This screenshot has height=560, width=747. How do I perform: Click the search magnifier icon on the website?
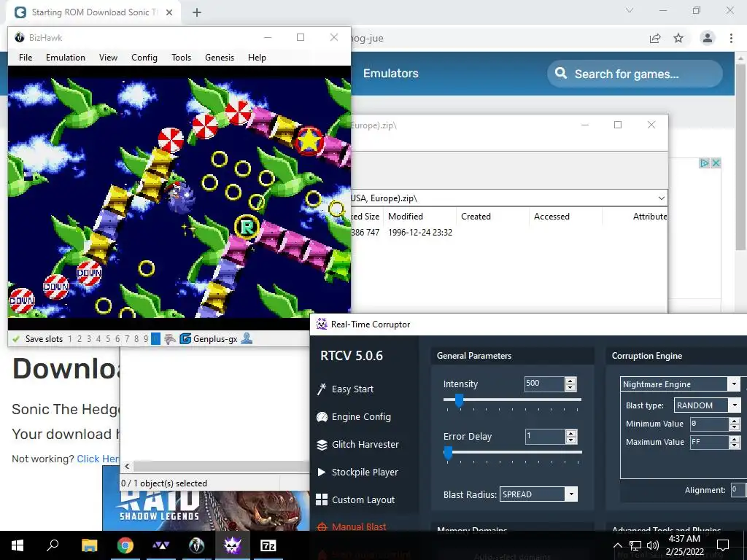pos(561,74)
